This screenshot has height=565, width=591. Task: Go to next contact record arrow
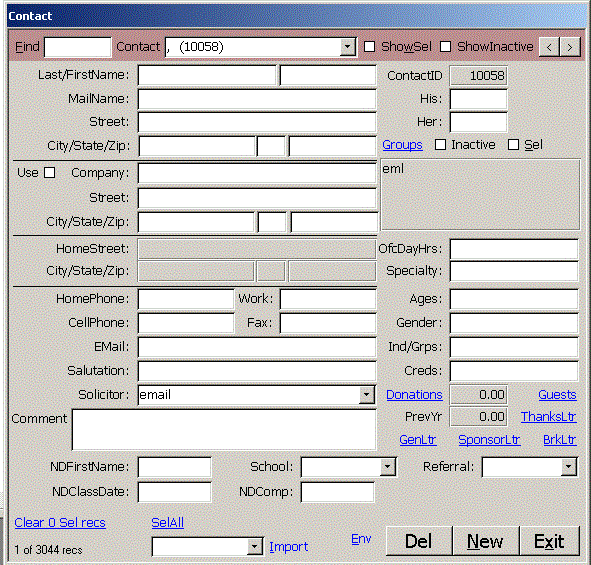coord(570,47)
